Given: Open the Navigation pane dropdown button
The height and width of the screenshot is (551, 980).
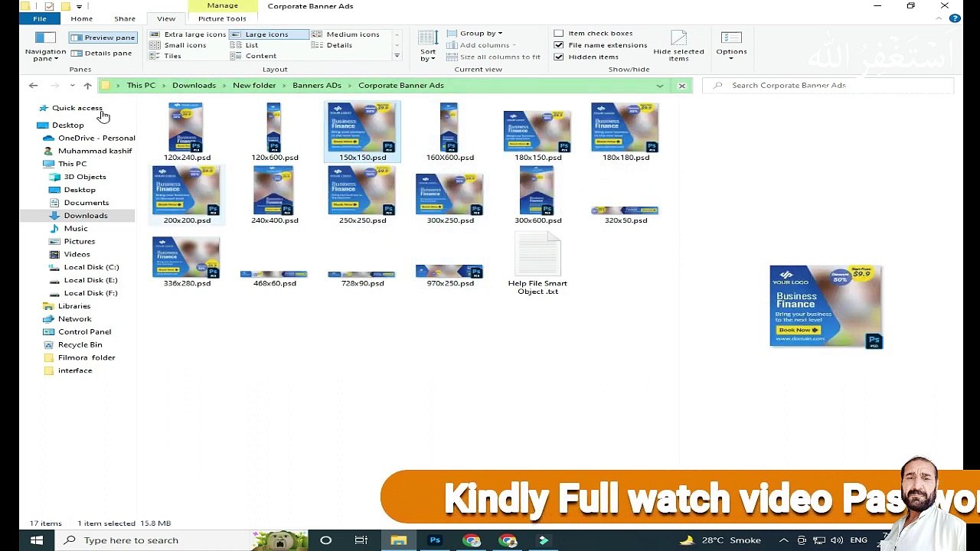Looking at the screenshot, I should [45, 47].
